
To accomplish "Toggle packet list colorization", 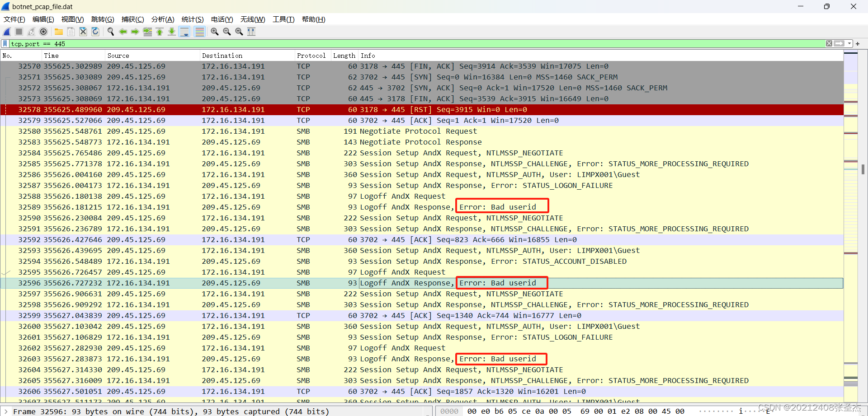I will click(199, 32).
